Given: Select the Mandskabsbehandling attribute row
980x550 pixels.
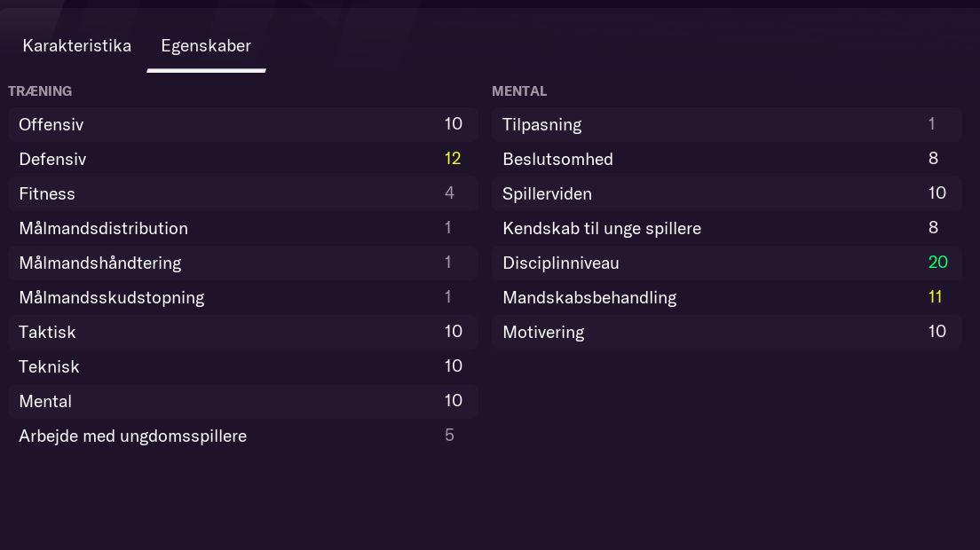Looking at the screenshot, I should point(726,298).
